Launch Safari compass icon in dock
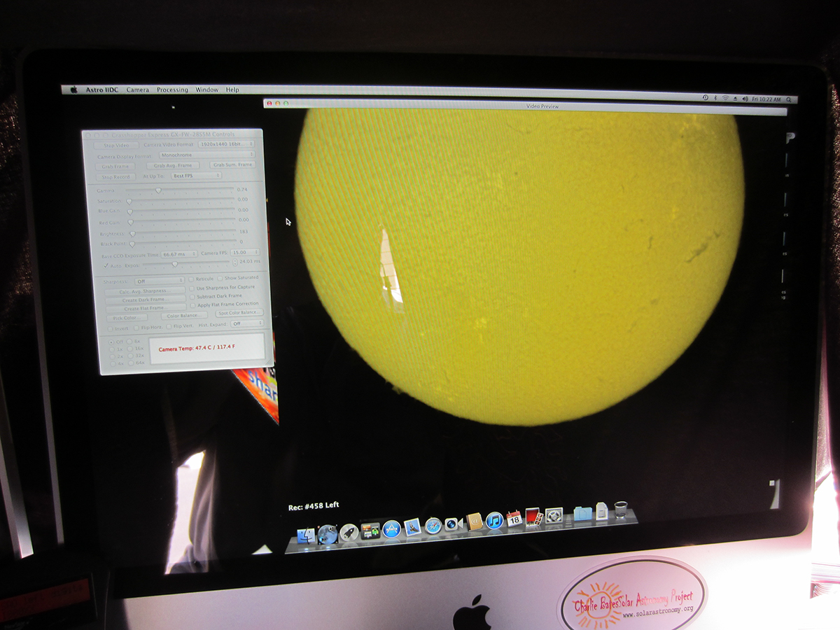 point(433,525)
